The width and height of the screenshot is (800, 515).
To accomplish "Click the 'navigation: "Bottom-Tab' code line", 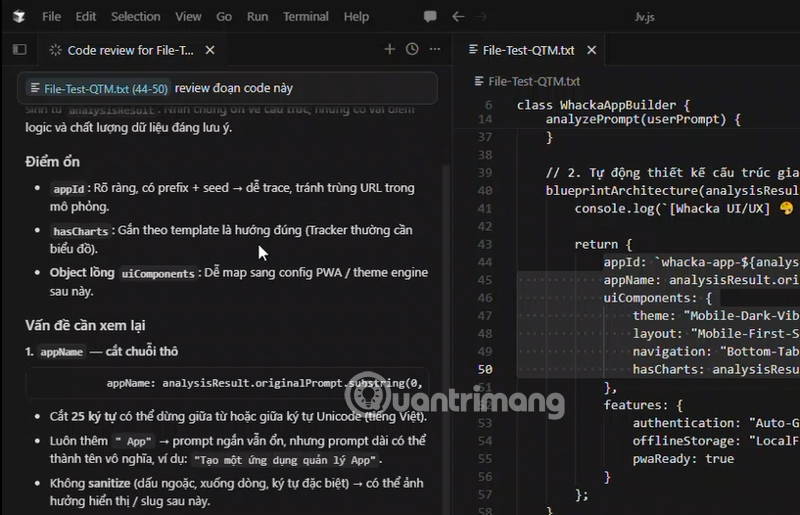I will (x=715, y=352).
